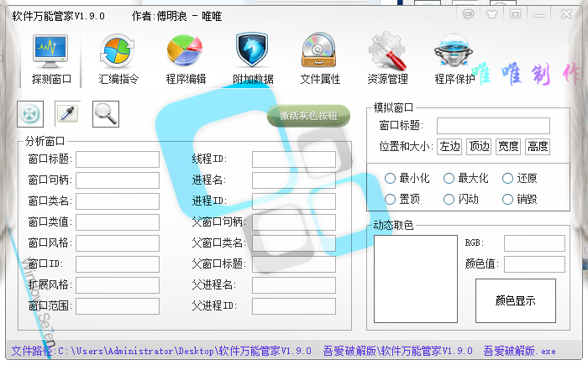Click the 激活灰色按钮 button
Image resolution: width=588 pixels, height=365 pixels.
click(x=308, y=116)
